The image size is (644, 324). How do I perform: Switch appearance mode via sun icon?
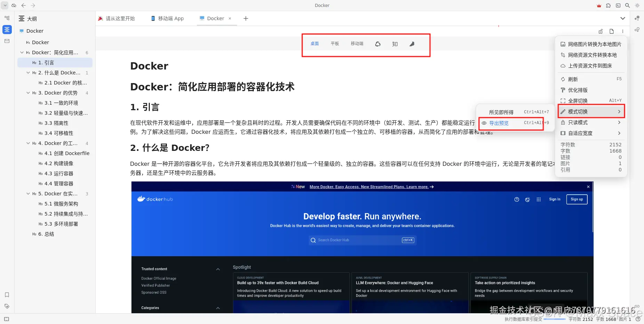coord(637,6)
